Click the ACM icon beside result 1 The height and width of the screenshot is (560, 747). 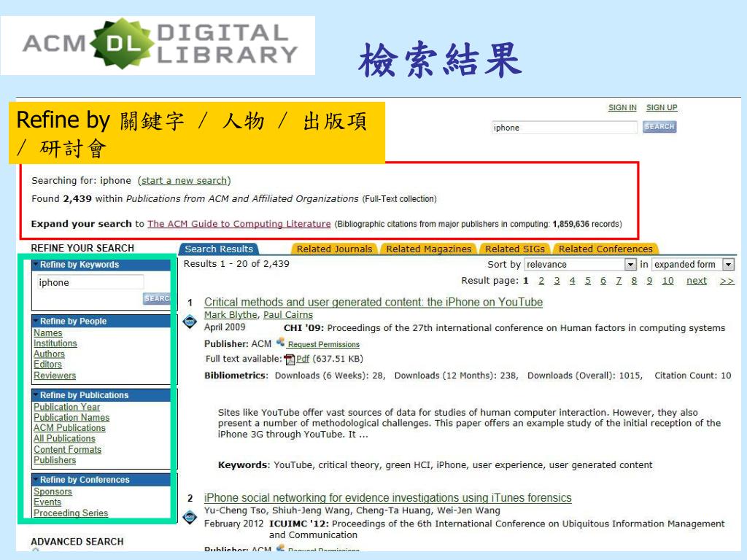coord(190,322)
